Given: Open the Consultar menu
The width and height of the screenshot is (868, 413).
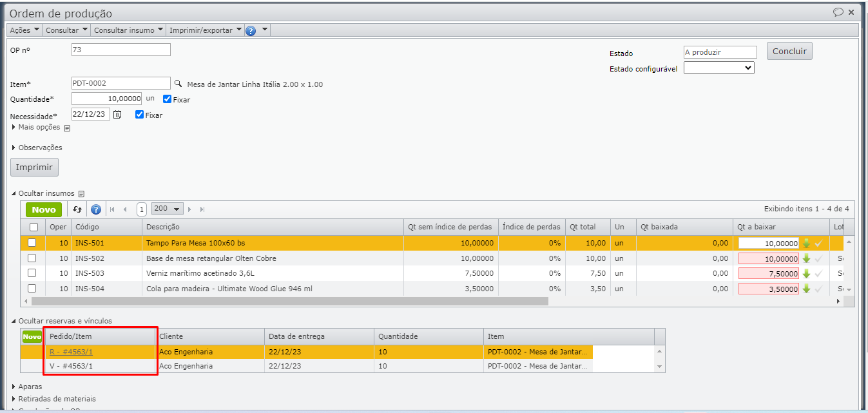Looking at the screenshot, I should 66,30.
